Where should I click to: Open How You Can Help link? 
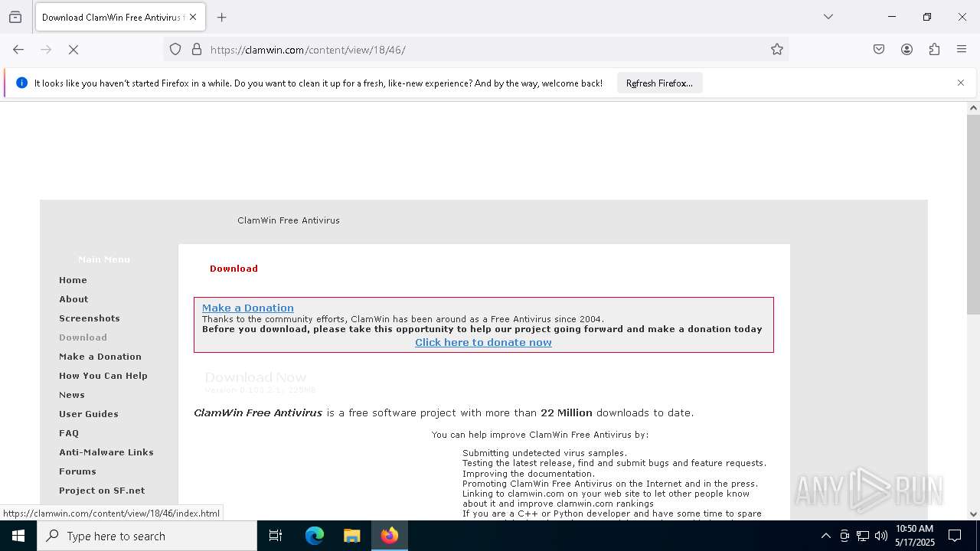point(103,376)
